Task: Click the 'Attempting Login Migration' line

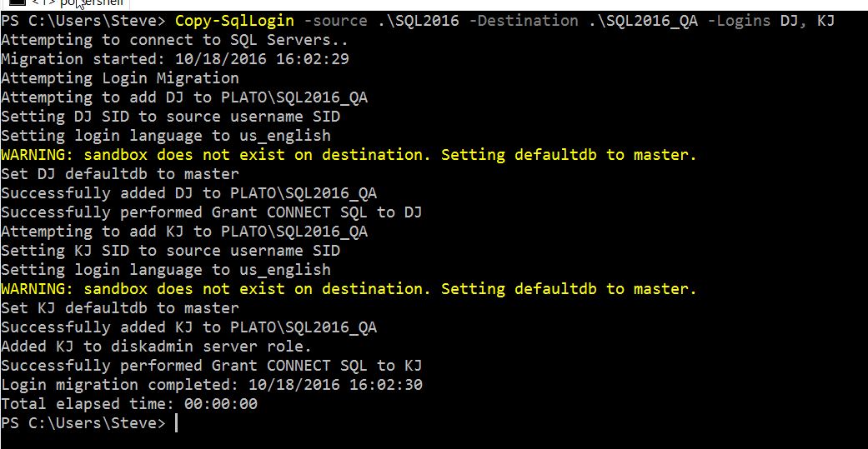Action: [120, 78]
